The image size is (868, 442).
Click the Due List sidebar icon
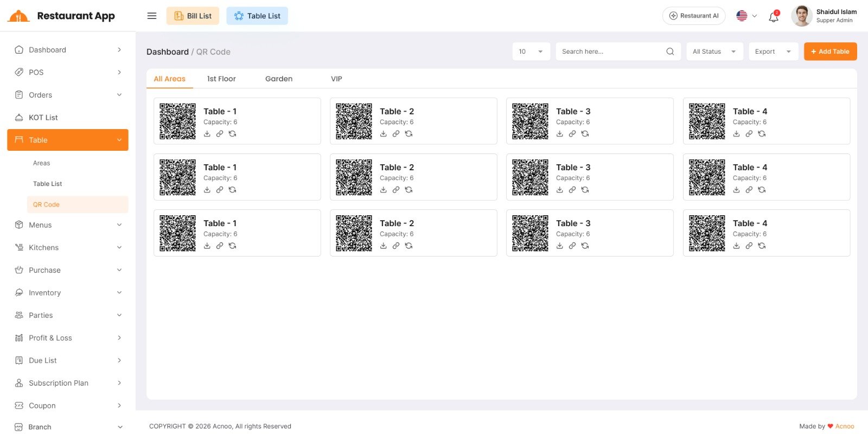coord(19,361)
